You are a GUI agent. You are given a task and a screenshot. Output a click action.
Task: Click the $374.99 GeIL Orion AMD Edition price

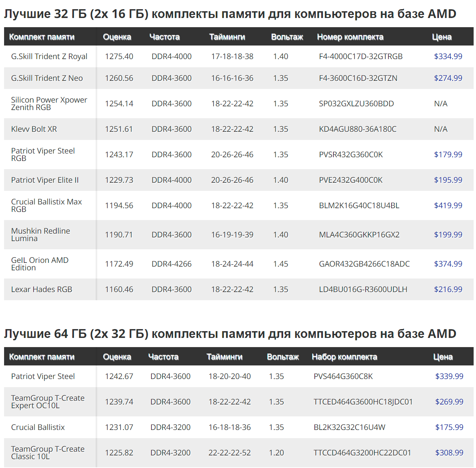448,264
